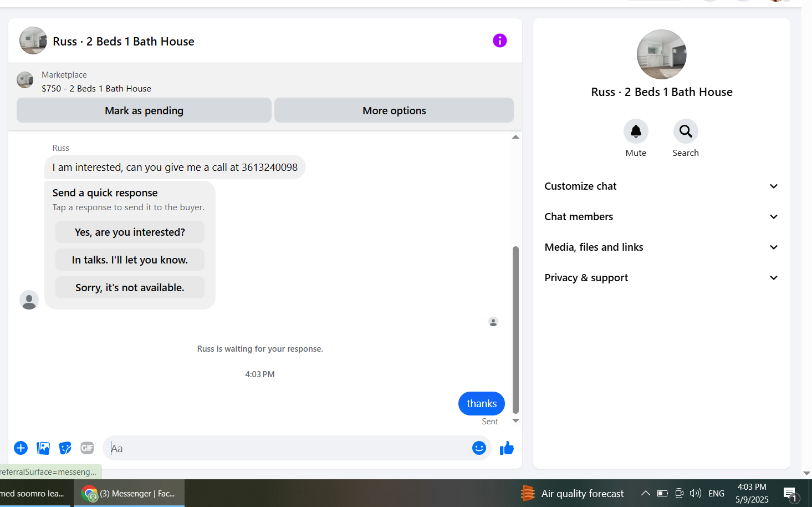Click sidebar 'Russ · 2 Beds 1 Bath House' name
This screenshot has height=507, width=812.
[662, 92]
